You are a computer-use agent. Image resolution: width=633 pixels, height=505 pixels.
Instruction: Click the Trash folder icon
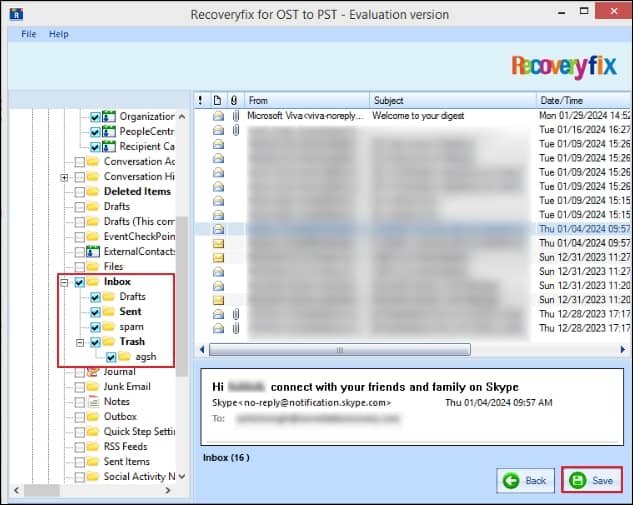pos(109,342)
